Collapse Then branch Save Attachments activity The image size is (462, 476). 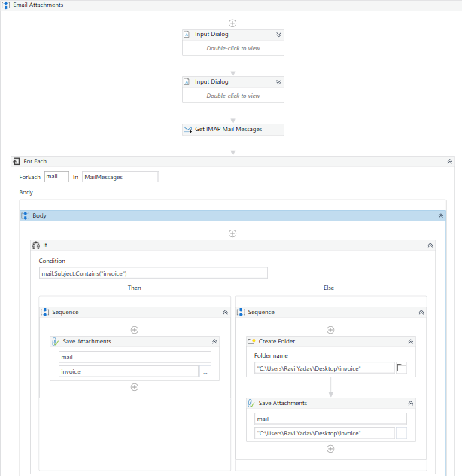coord(214,341)
